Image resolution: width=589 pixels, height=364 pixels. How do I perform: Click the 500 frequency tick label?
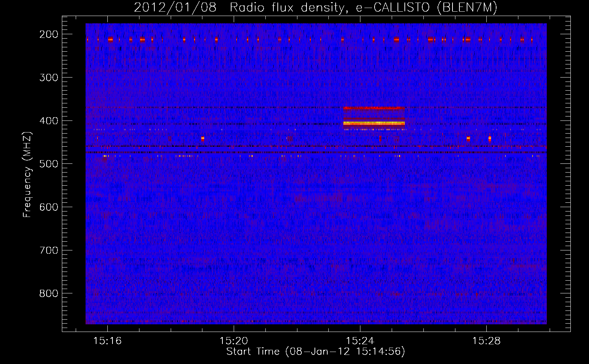point(49,164)
